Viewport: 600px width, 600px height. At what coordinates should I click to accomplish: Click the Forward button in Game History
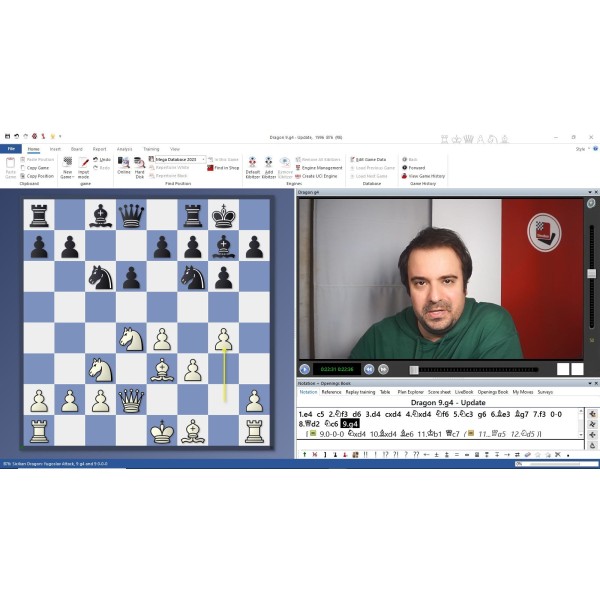(413, 168)
